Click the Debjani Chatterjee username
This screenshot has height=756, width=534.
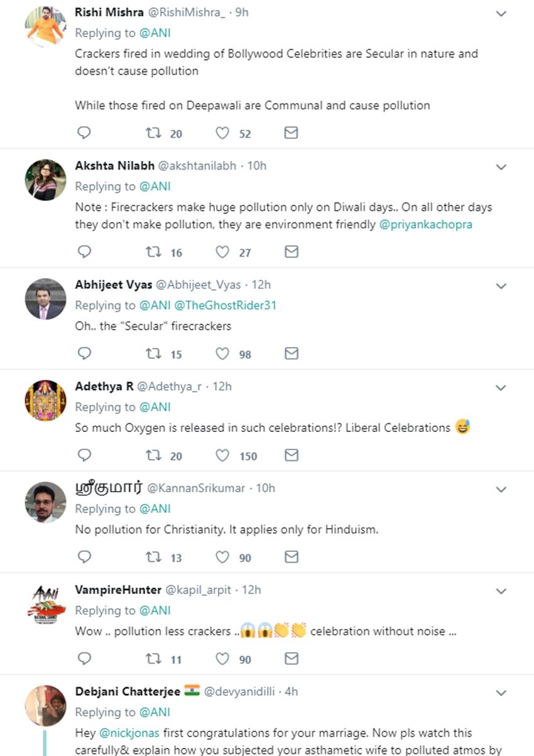pyautogui.click(x=128, y=691)
